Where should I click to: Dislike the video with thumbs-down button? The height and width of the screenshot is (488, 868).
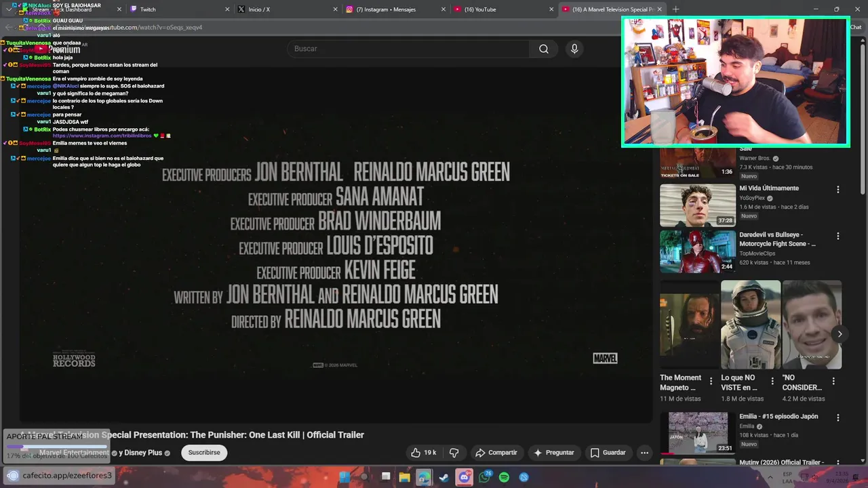[454, 453]
